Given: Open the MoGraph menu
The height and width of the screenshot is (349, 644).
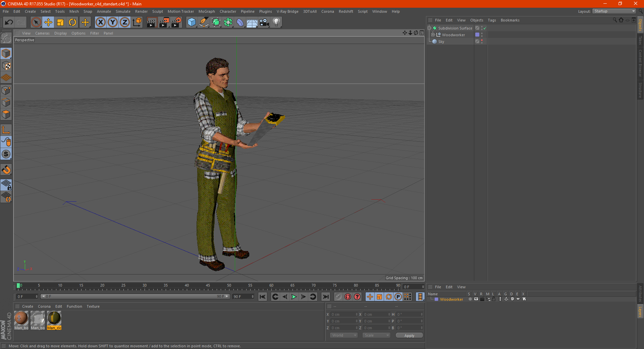Looking at the screenshot, I should click(207, 11).
